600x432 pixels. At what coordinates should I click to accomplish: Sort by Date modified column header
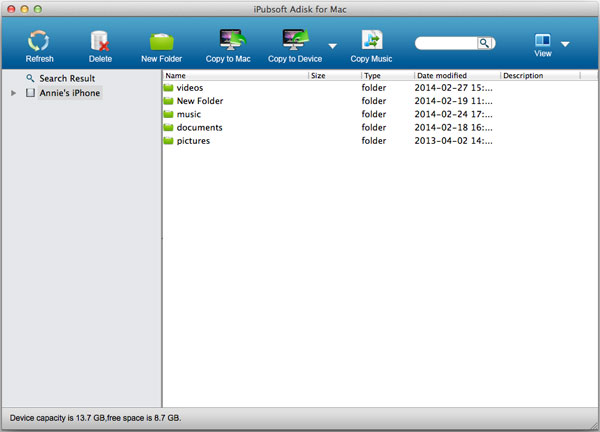pyautogui.click(x=456, y=75)
